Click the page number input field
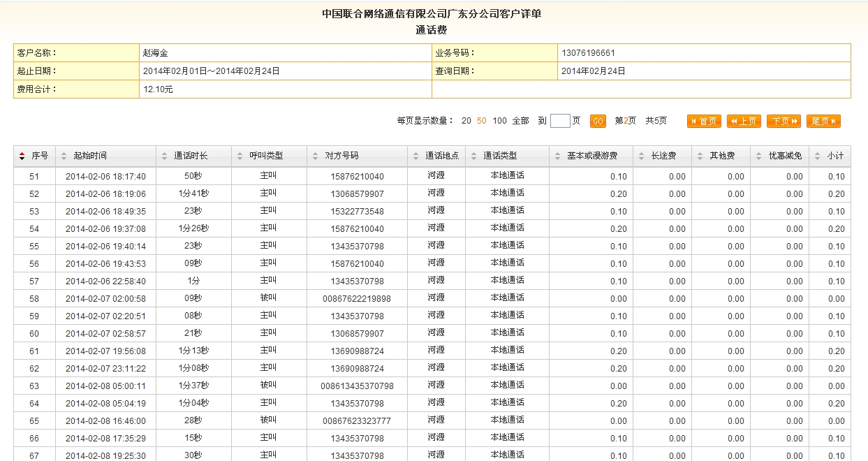 coord(559,121)
